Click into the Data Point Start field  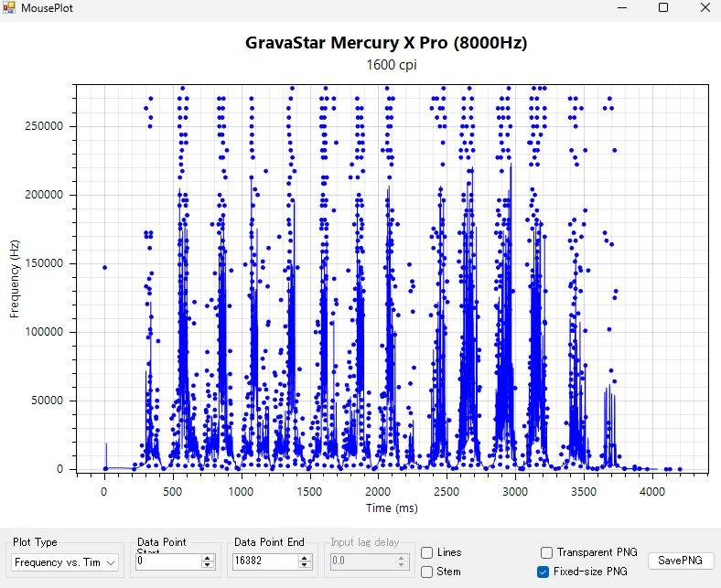point(168,561)
